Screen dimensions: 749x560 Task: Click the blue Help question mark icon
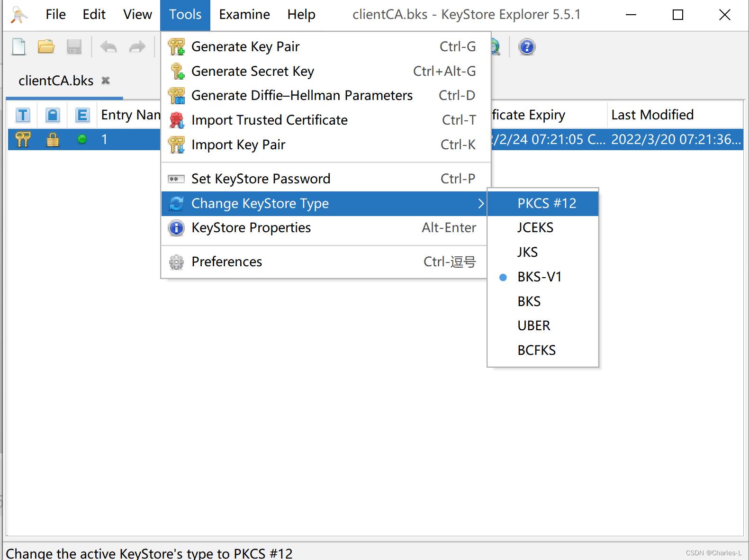coord(527,47)
